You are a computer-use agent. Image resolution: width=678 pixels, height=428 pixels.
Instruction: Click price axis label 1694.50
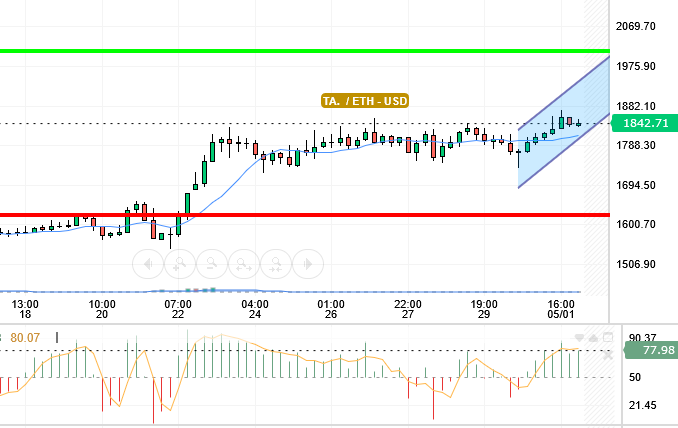click(636, 185)
